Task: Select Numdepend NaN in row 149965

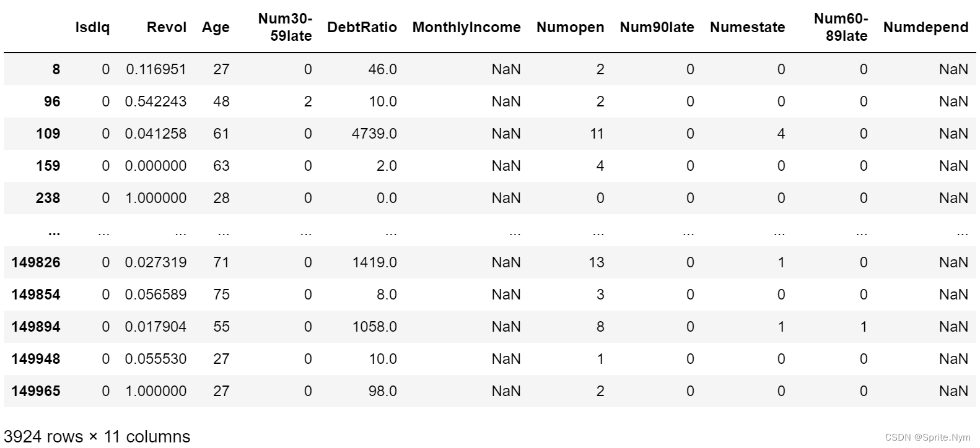Action: 953,391
